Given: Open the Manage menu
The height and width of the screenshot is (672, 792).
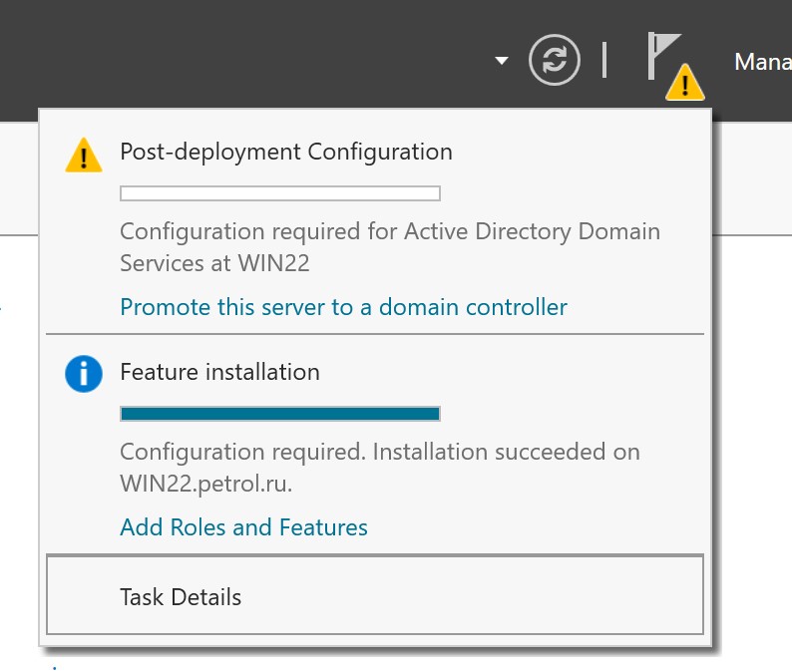Looking at the screenshot, I should [x=763, y=62].
